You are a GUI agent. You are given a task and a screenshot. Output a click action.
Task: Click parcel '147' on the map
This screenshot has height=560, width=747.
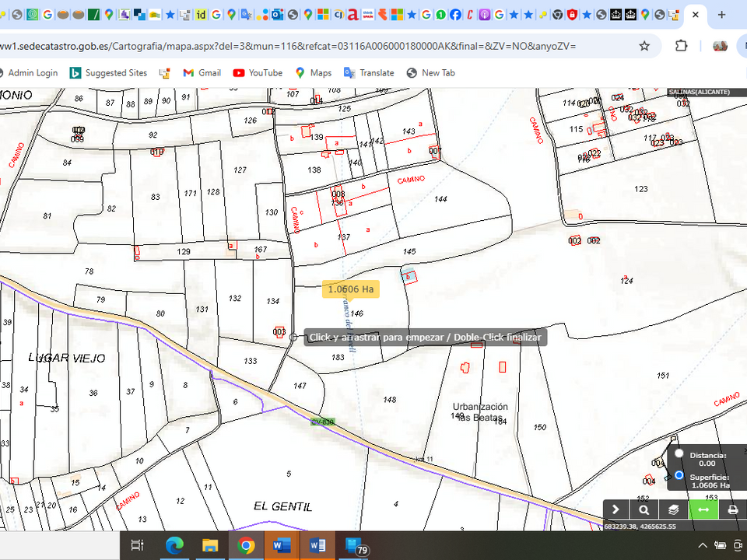[300, 386]
